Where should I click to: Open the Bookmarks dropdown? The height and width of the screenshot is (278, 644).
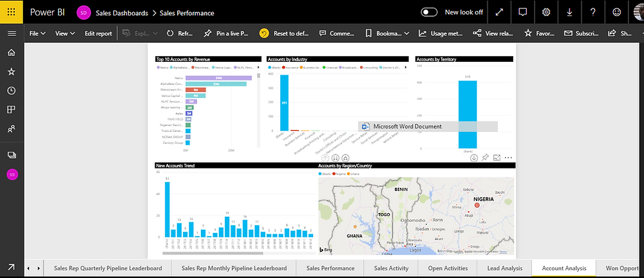coord(387,33)
